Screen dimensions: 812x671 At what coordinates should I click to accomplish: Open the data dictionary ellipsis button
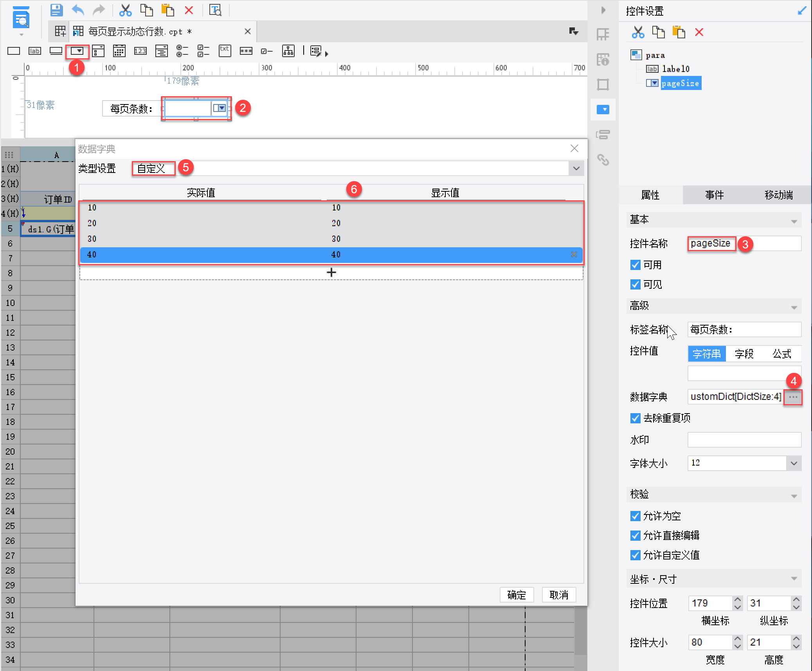(793, 397)
